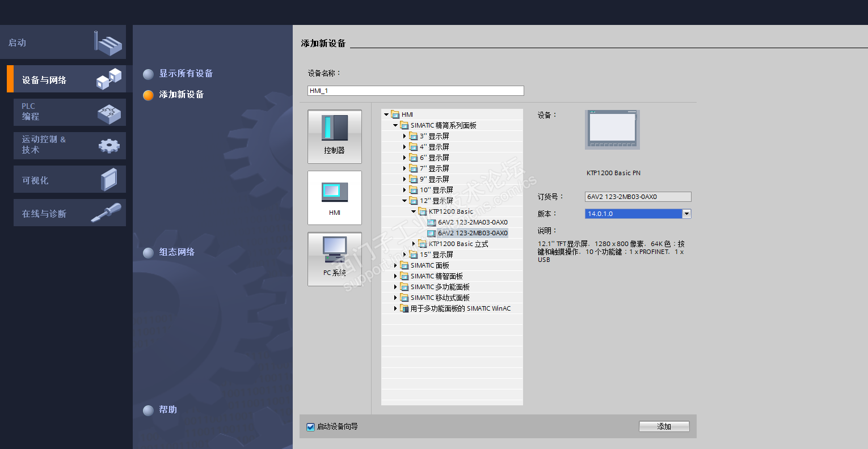Collapse the 12" 显示屏 node
Viewport: 868px width, 449px height.
(x=404, y=201)
